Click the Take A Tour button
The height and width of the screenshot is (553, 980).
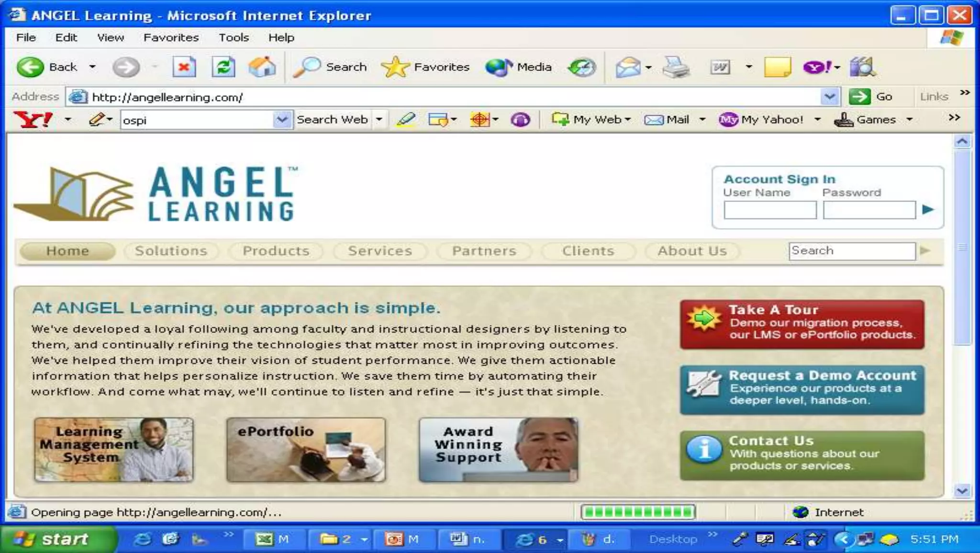[802, 324]
